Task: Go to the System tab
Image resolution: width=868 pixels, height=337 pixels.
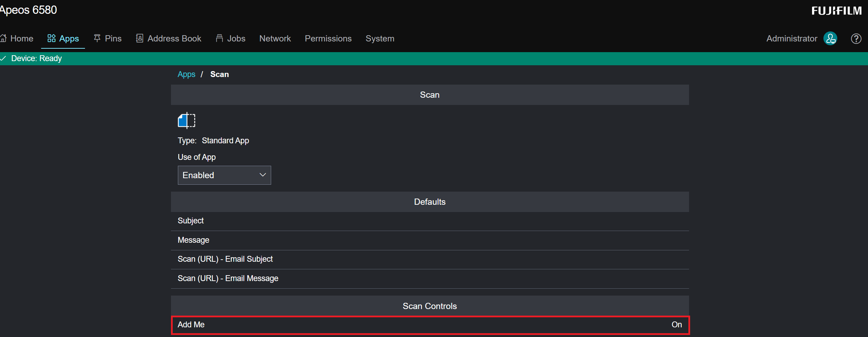Action: [380, 39]
